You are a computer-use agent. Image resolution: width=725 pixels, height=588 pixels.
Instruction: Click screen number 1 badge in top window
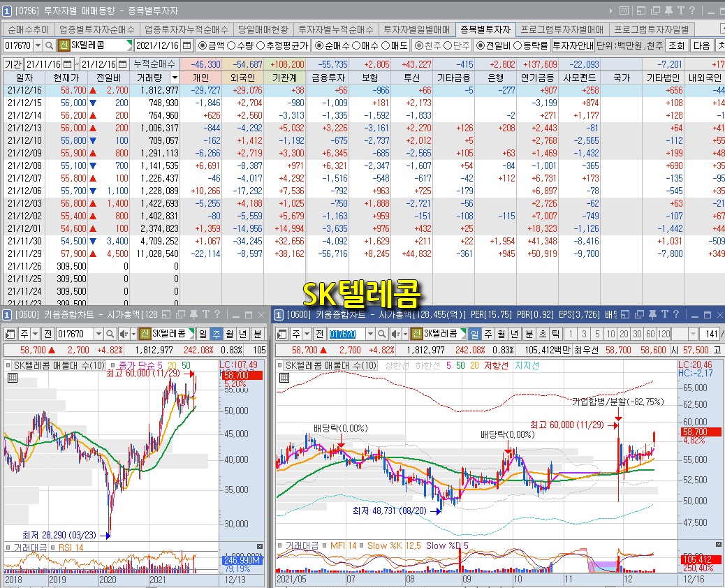7,10
